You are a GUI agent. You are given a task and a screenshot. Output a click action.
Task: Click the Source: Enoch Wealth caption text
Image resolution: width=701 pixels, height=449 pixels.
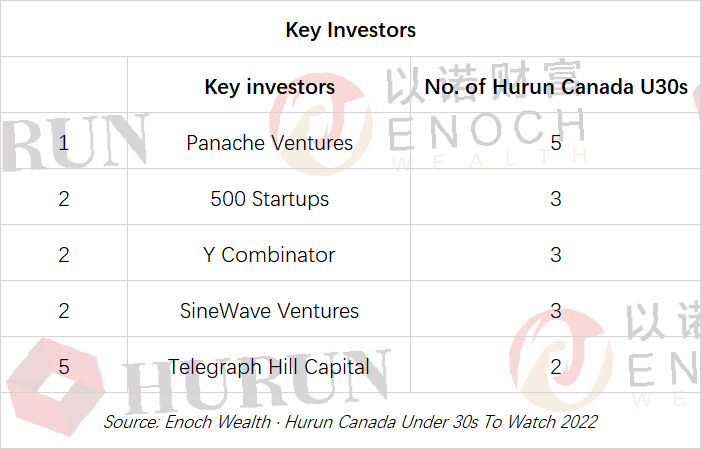(350, 422)
